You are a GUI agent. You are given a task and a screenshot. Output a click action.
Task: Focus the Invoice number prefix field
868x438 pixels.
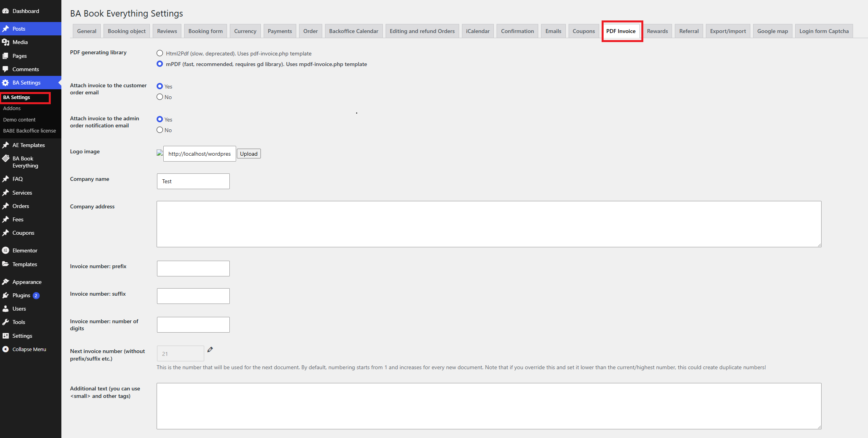coord(193,269)
